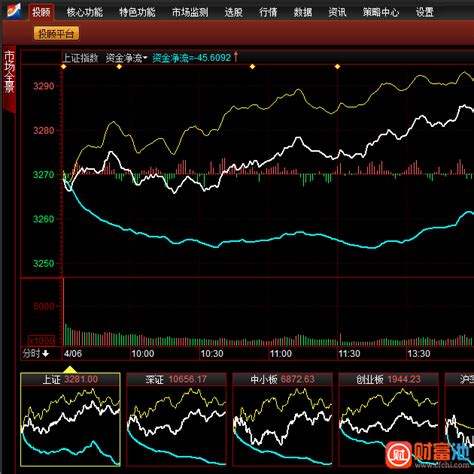
Task: Click the 财富池 watermark logo icon
Action: [398, 455]
